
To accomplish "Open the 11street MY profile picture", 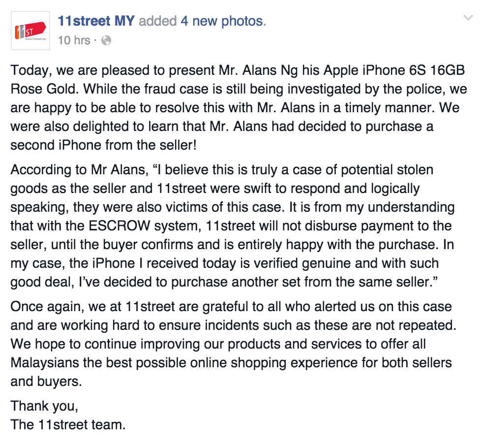I will [30, 31].
